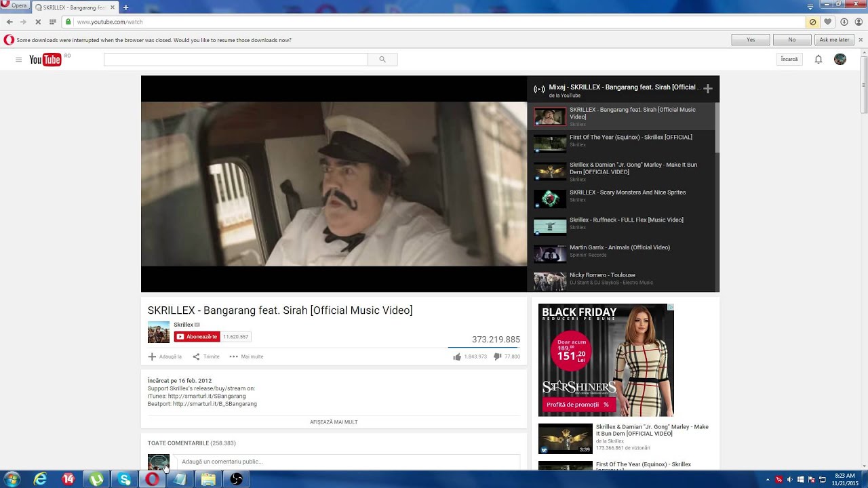The width and height of the screenshot is (868, 488).
Task: Go back to the previous page
Action: pyautogui.click(x=9, y=22)
